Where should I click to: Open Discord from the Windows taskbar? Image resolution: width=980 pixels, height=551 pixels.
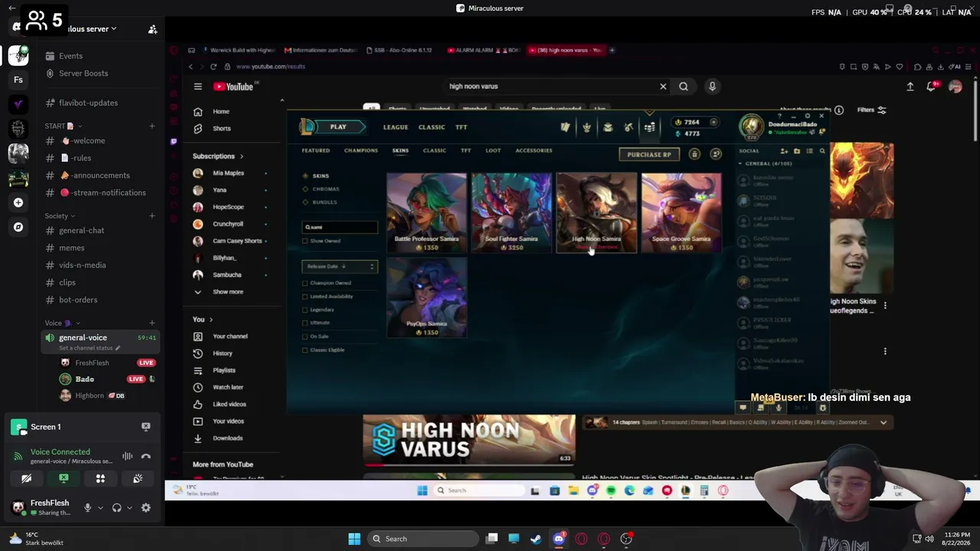(x=559, y=539)
